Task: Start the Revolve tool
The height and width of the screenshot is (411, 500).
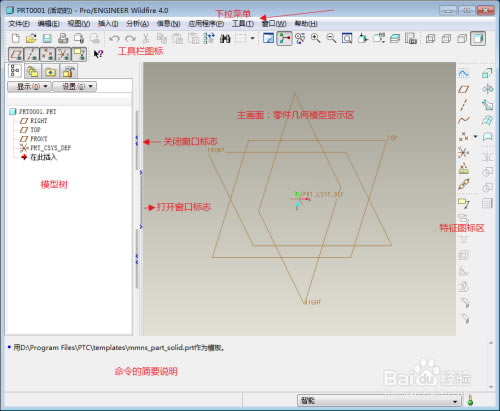Action: (x=487, y=89)
